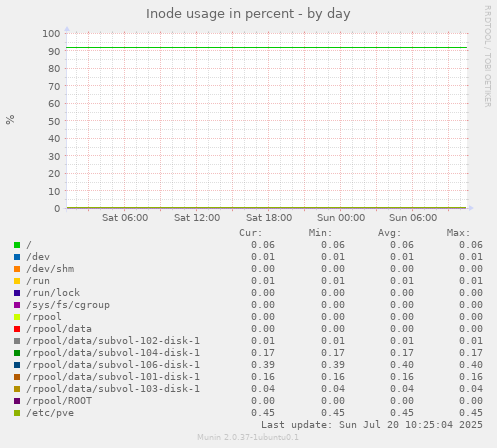Click the 'Munin 2.0.37-1ubuntu0.1' version text
The width and height of the screenshot is (497, 448).
pyautogui.click(x=248, y=437)
